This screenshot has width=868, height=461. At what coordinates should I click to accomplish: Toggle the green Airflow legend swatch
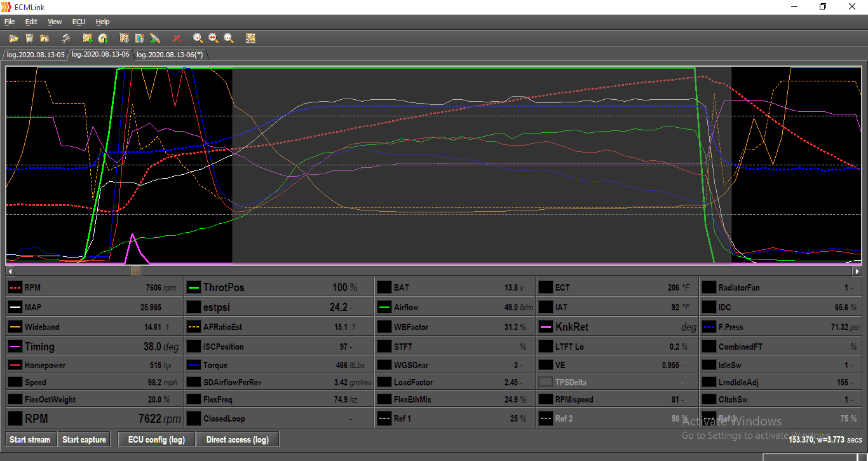384,307
